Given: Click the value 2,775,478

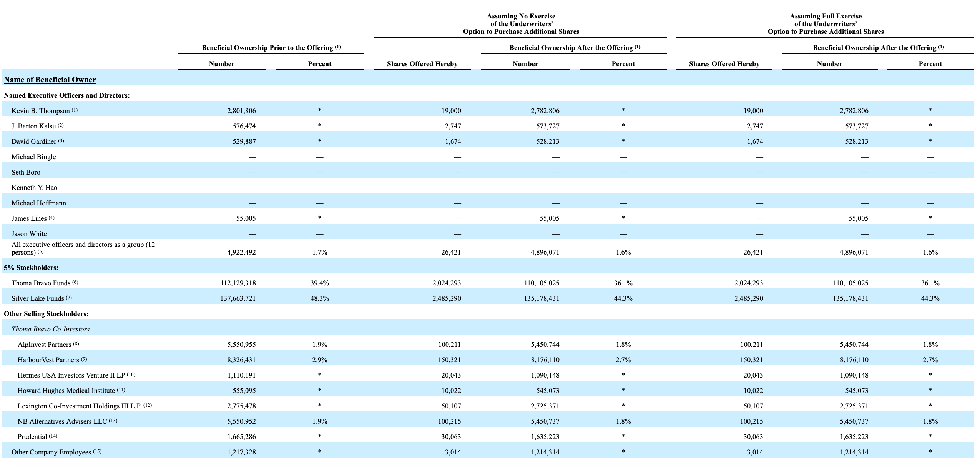Looking at the screenshot, I should click(241, 406).
